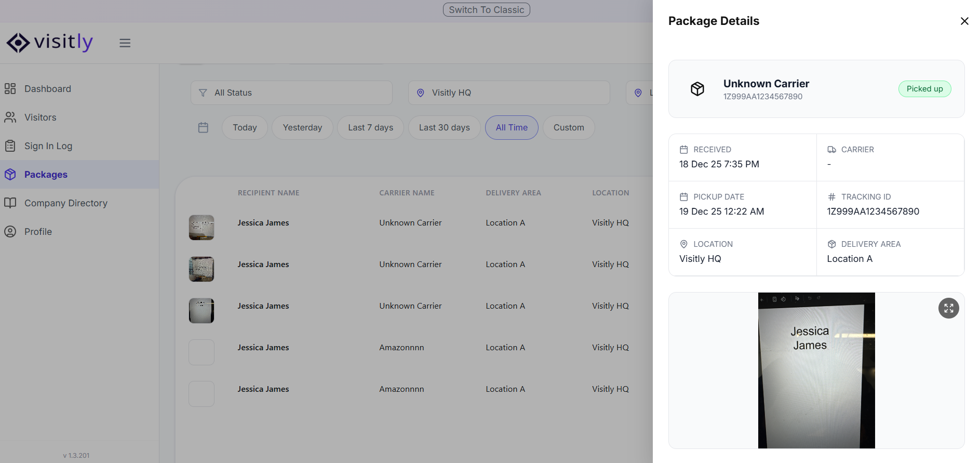Click the Pickup Date calendar icon
The height and width of the screenshot is (463, 980).
tap(684, 197)
